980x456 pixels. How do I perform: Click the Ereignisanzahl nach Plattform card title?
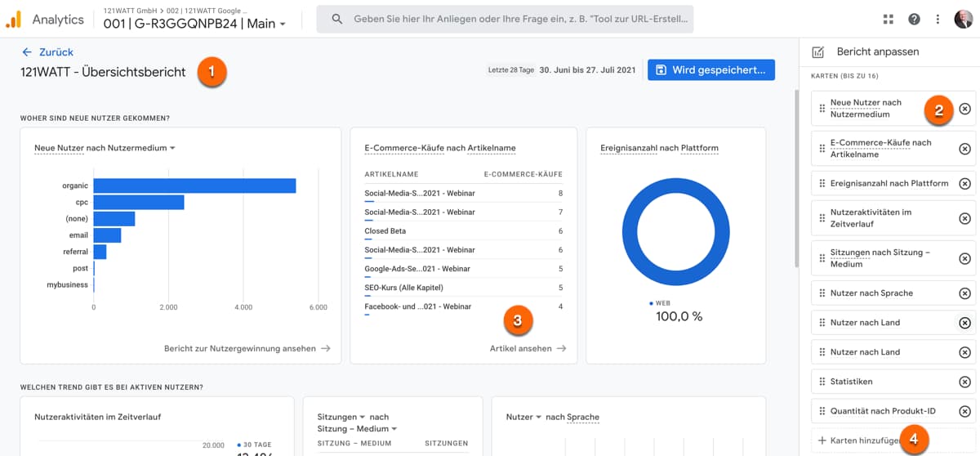point(659,148)
